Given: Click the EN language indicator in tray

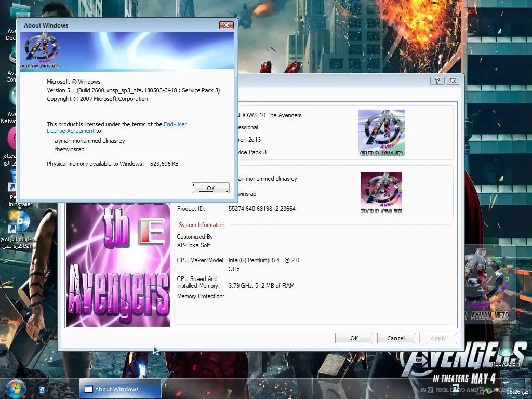Looking at the screenshot, I should [x=455, y=388].
